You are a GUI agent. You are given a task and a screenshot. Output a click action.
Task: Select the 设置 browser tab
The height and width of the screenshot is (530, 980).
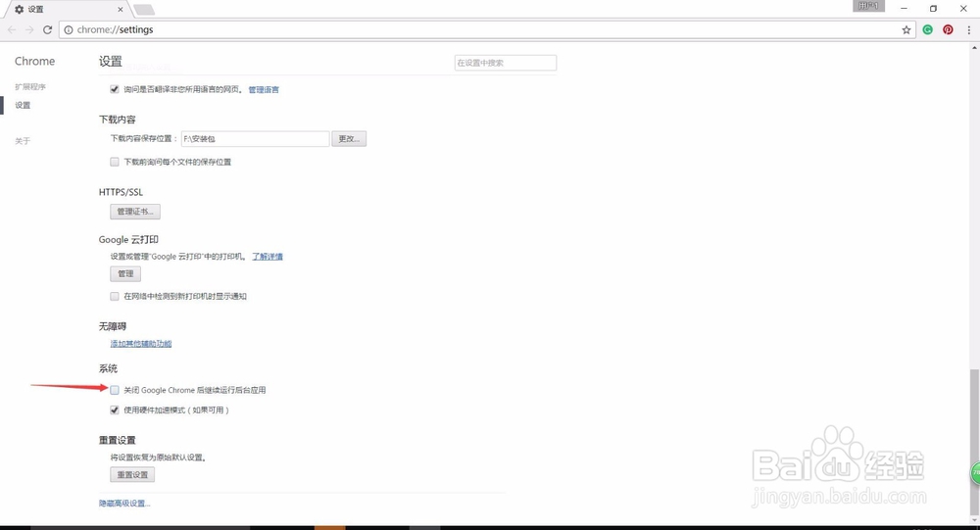(66, 10)
